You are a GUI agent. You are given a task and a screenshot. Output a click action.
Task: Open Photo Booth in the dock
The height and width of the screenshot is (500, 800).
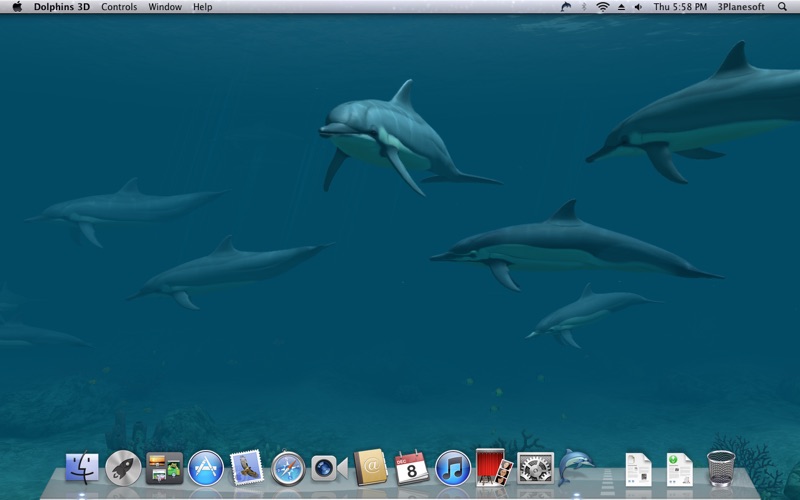[494, 467]
